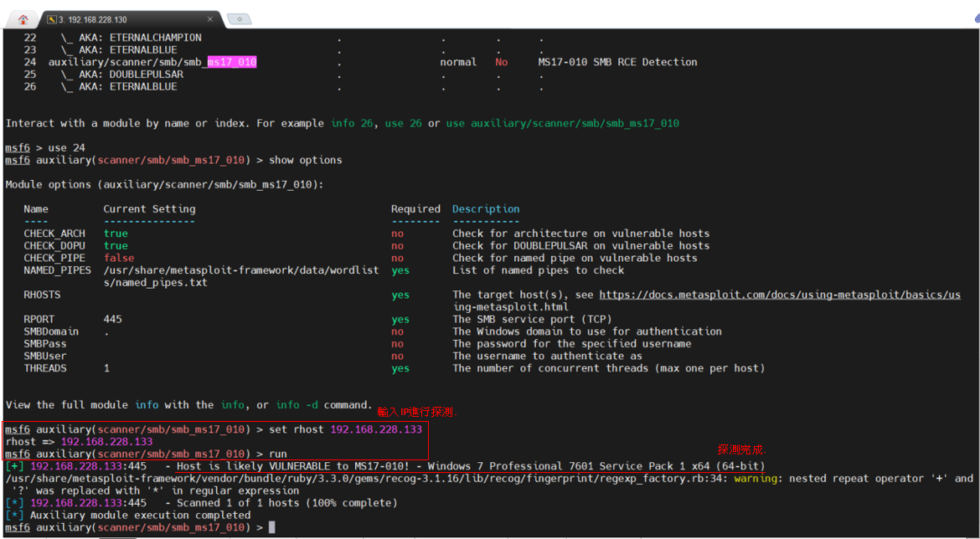Open the Home tab with house icon
The width and height of the screenshot is (980, 539).
pyautogui.click(x=23, y=19)
